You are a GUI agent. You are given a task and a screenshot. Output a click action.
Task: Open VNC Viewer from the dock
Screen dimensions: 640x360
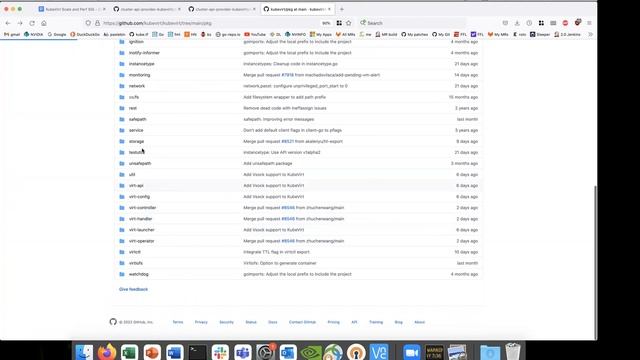pos(378,352)
